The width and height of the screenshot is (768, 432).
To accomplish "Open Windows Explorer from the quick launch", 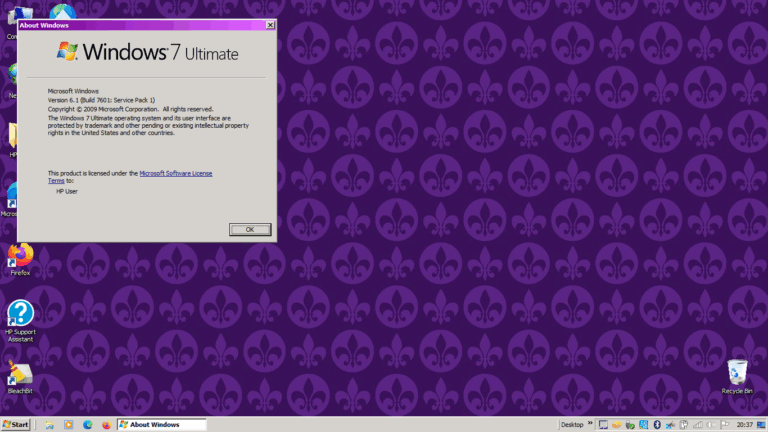I will [49, 425].
